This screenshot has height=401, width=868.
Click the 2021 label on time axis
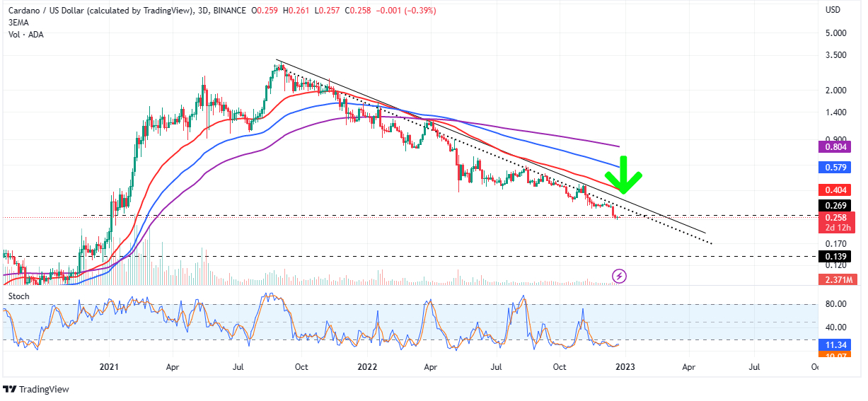point(109,368)
